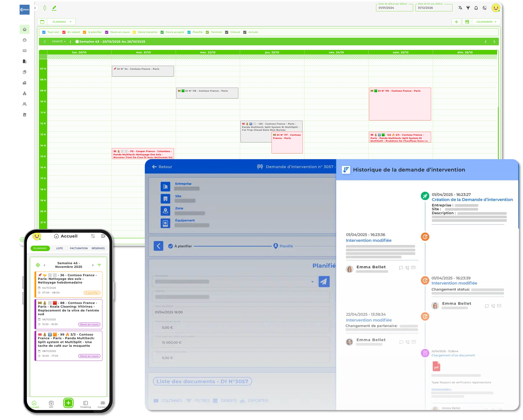The width and height of the screenshot is (523, 420).
Task: Open DI N° 119 calendar event
Action: [x=400, y=104]
